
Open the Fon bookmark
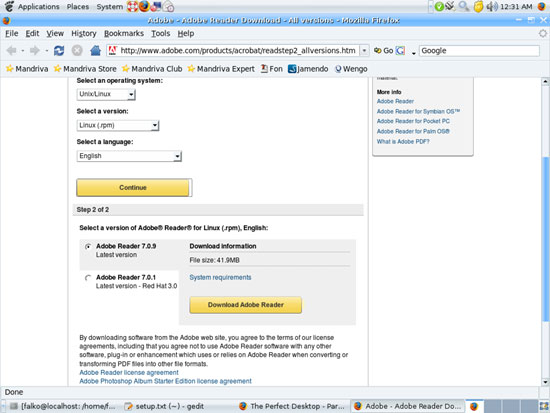pyautogui.click(x=271, y=69)
